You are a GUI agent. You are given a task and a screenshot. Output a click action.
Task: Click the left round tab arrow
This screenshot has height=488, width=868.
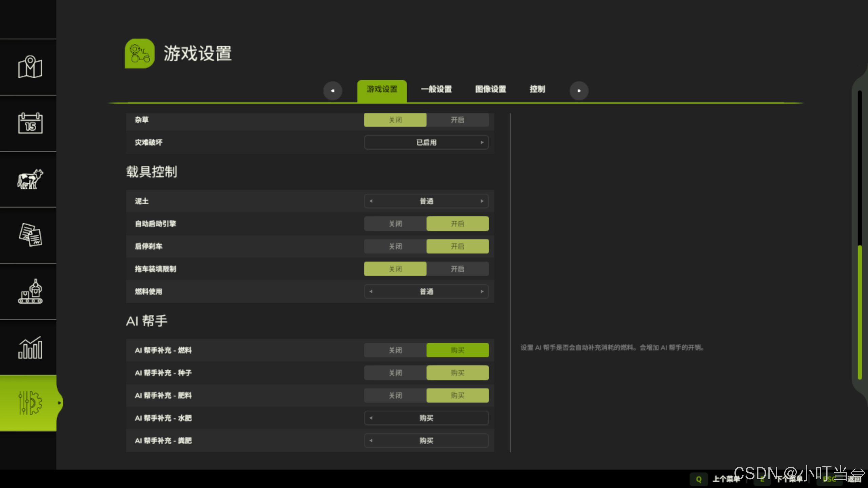(x=333, y=90)
